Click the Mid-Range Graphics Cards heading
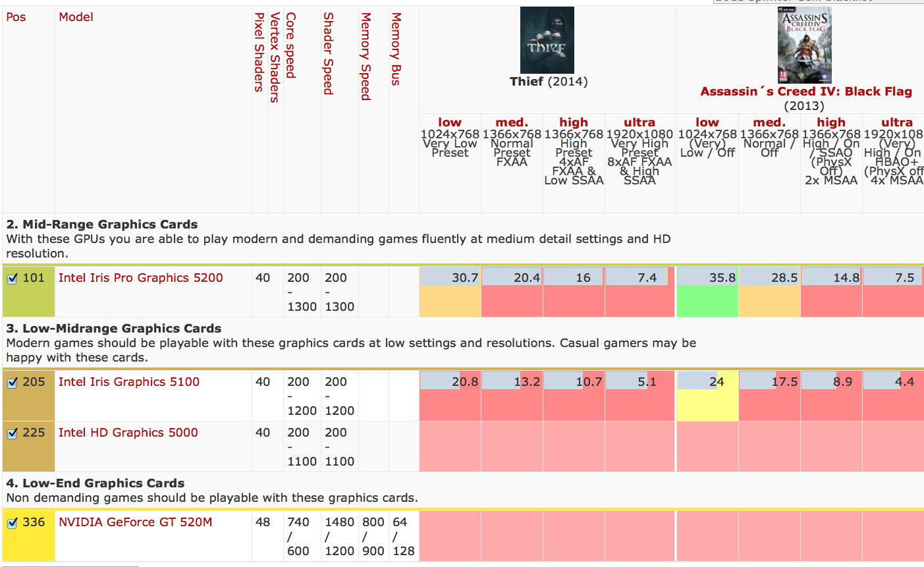 tap(102, 225)
